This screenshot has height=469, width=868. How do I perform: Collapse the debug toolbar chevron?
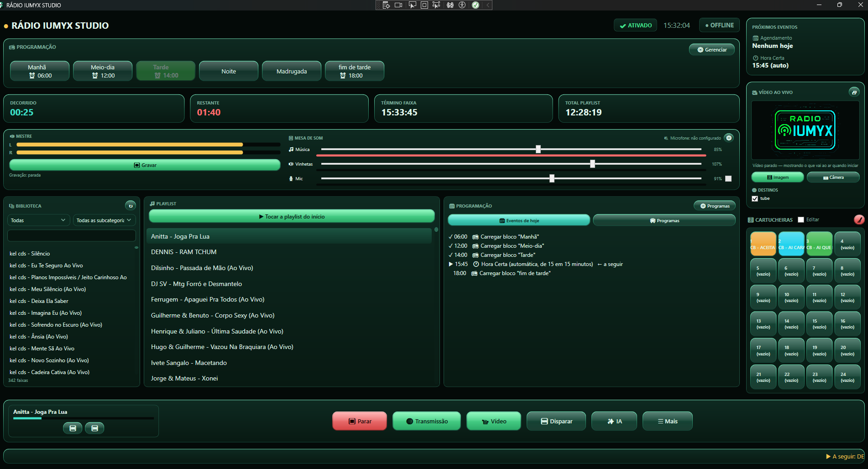pos(488,5)
